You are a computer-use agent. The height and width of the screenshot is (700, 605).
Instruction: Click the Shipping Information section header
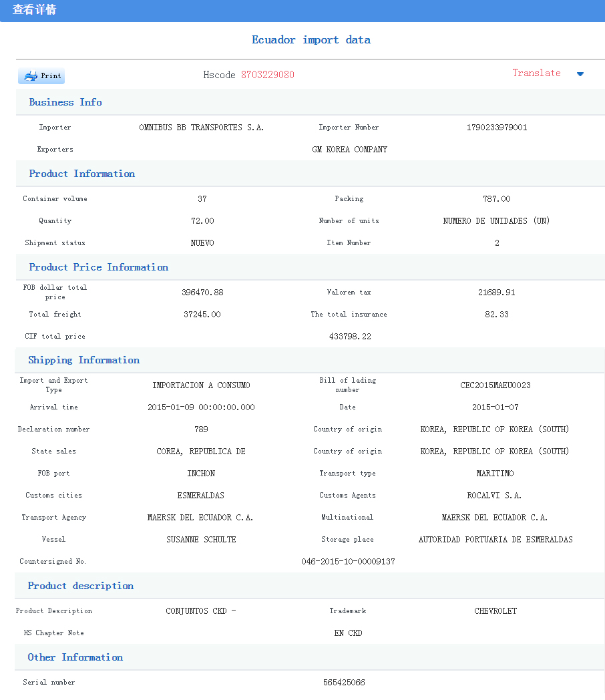[x=83, y=360]
